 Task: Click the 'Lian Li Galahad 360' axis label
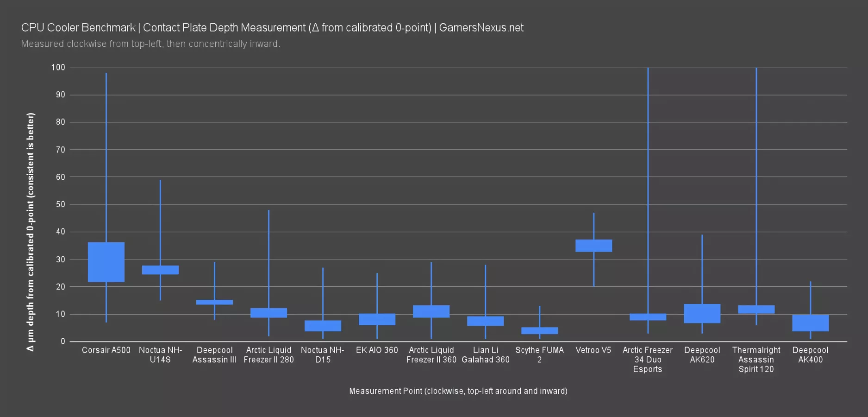coord(485,355)
